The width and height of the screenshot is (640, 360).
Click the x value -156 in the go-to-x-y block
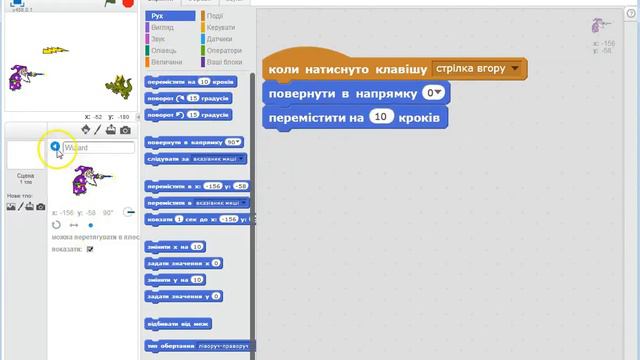coord(212,186)
